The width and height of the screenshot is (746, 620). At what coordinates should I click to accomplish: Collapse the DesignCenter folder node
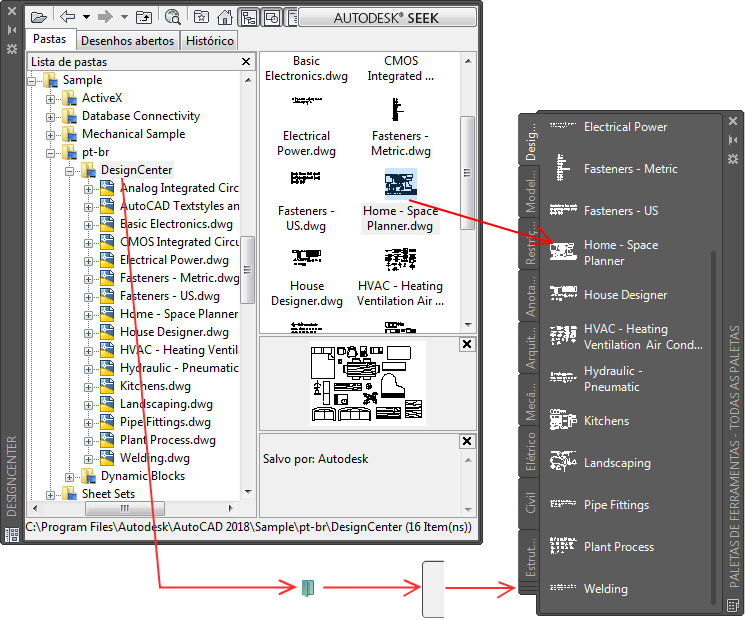(x=69, y=171)
